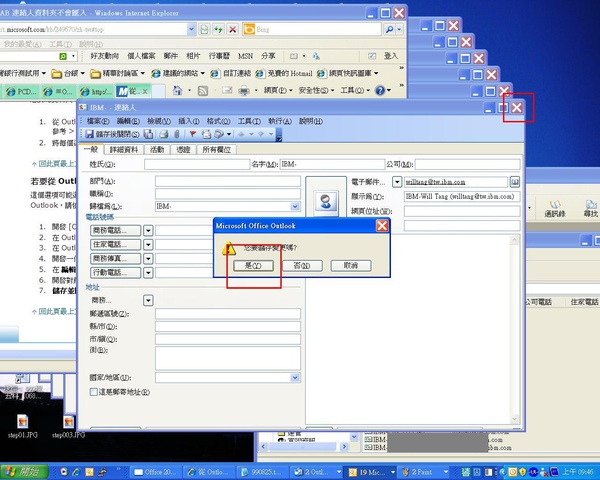Open the 檢視(V) menu in contact window
Viewport: 600px width, 480px height.
159,121
